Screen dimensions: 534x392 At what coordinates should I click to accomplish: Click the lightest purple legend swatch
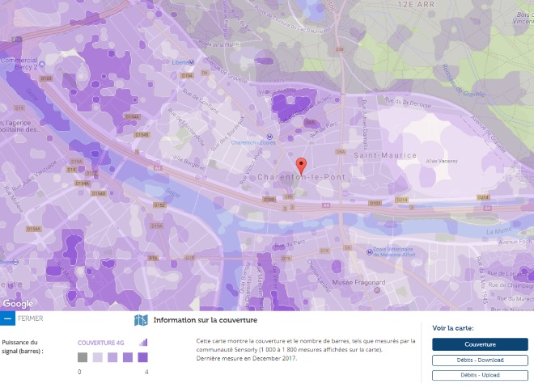pos(98,357)
